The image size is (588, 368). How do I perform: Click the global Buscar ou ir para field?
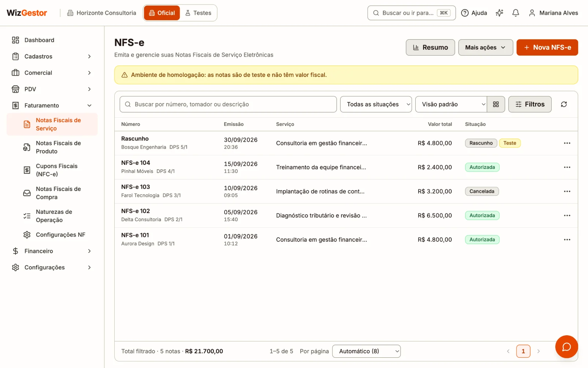pos(411,13)
